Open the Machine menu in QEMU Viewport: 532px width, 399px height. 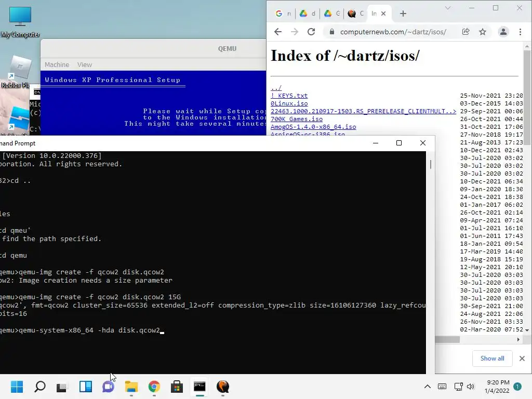[57, 64]
